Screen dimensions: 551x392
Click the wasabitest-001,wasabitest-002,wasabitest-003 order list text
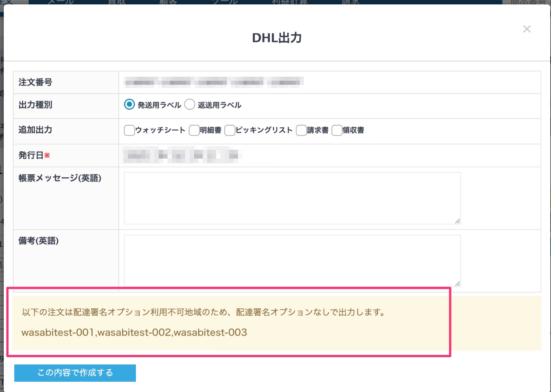click(134, 333)
